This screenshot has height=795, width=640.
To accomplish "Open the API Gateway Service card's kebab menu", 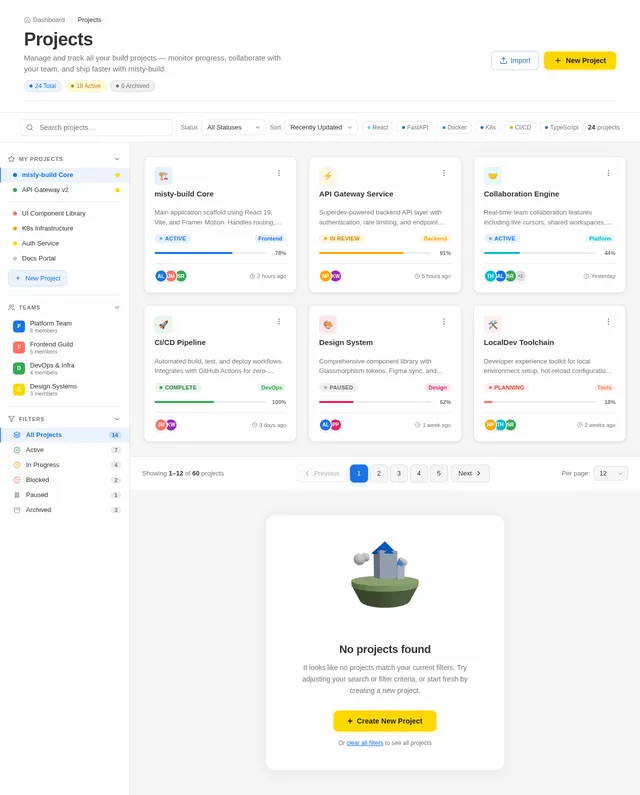I will coord(444,173).
